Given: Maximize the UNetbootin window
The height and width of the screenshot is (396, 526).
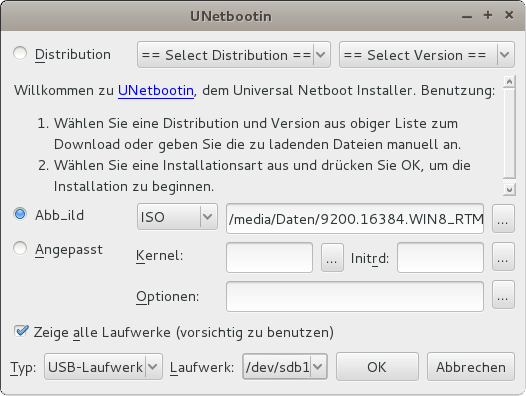Looking at the screenshot, I should [x=488, y=15].
